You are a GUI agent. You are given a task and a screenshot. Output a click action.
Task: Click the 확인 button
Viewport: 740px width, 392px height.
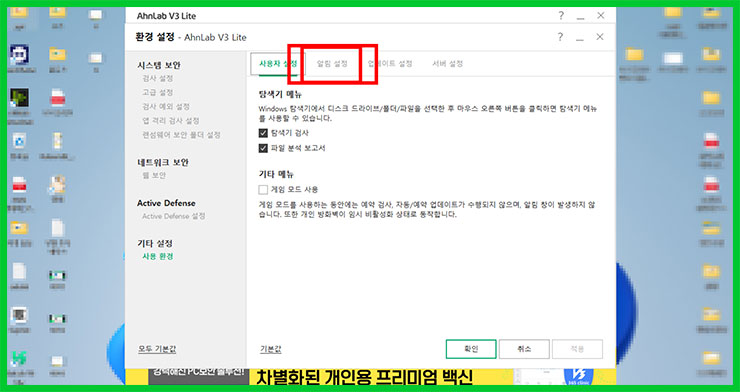471,349
